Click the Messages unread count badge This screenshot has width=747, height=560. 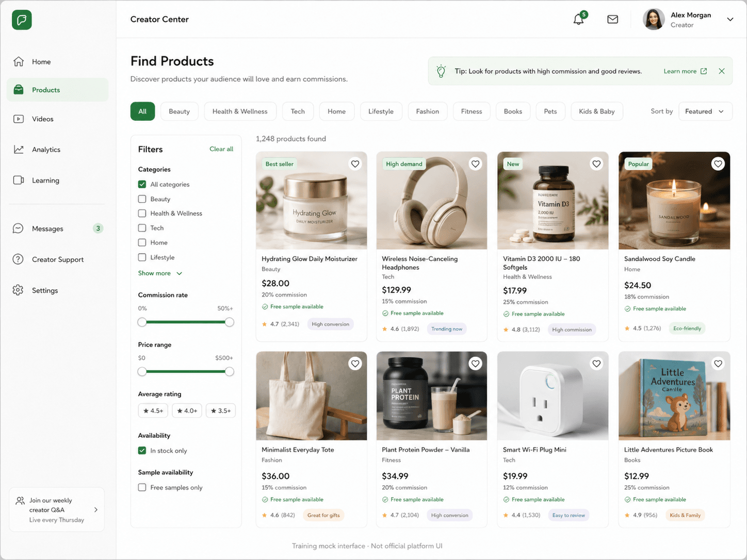coord(98,228)
